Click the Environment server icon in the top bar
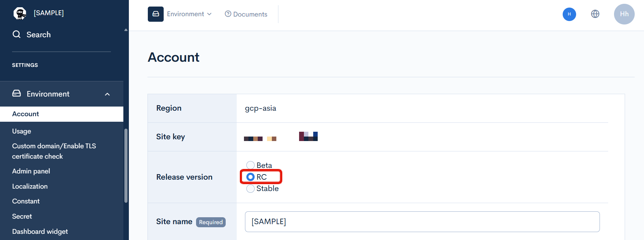 (x=155, y=14)
